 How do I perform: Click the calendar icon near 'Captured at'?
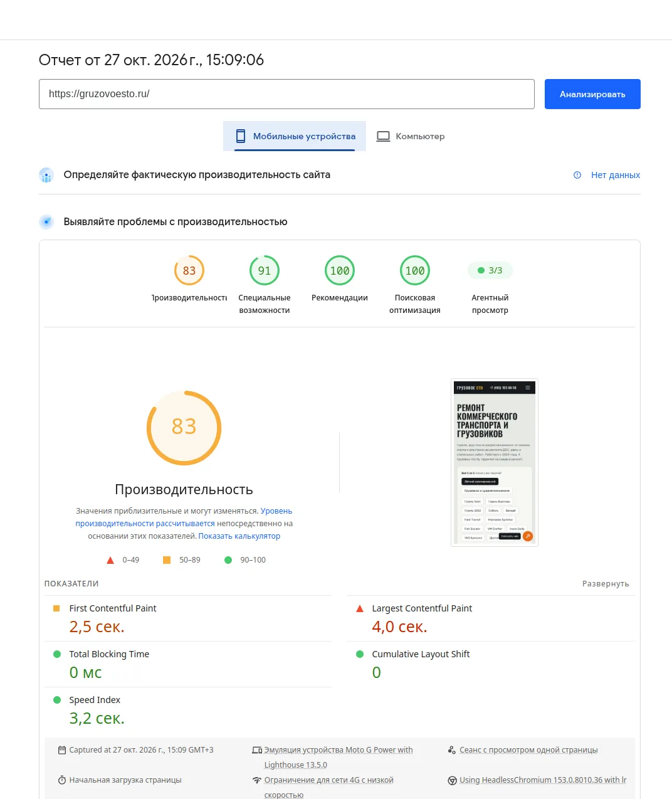point(62,750)
